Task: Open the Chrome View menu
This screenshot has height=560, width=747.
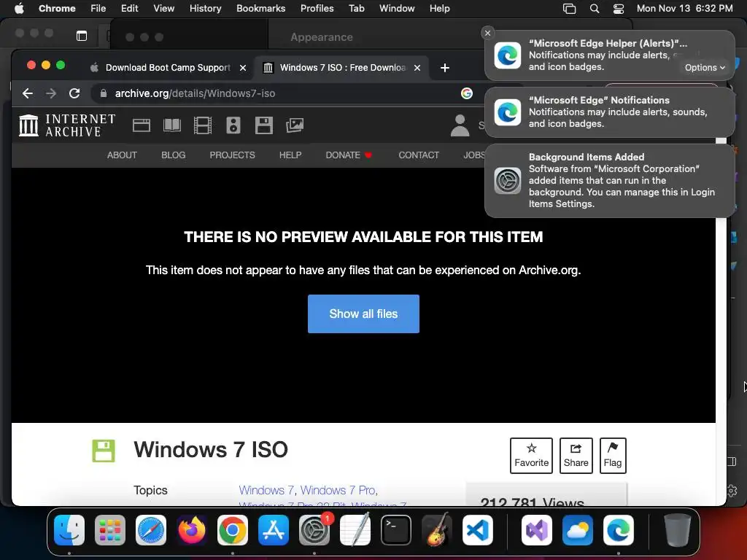Action: coord(163,9)
